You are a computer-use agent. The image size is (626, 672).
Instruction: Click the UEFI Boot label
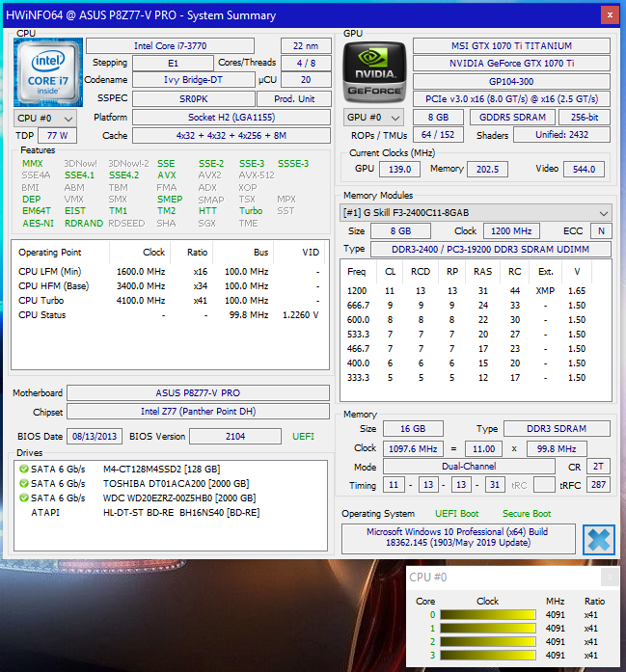pyautogui.click(x=456, y=514)
